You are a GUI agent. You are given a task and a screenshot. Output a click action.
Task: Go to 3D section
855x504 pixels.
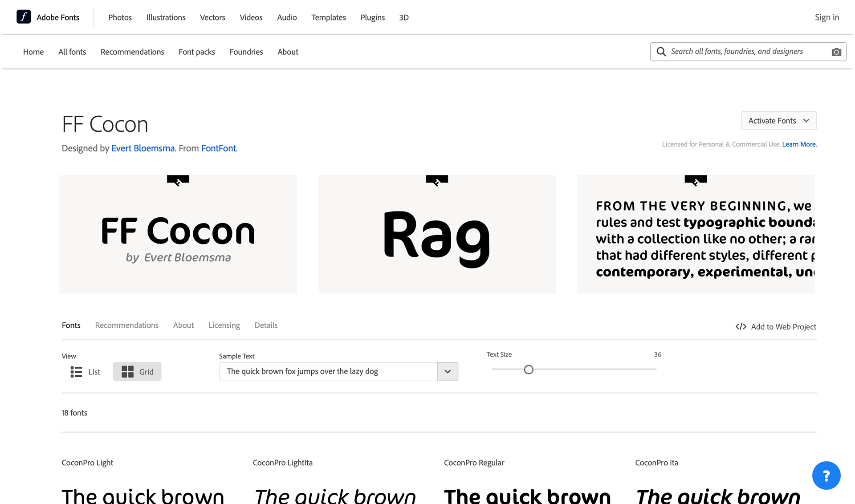[404, 17]
